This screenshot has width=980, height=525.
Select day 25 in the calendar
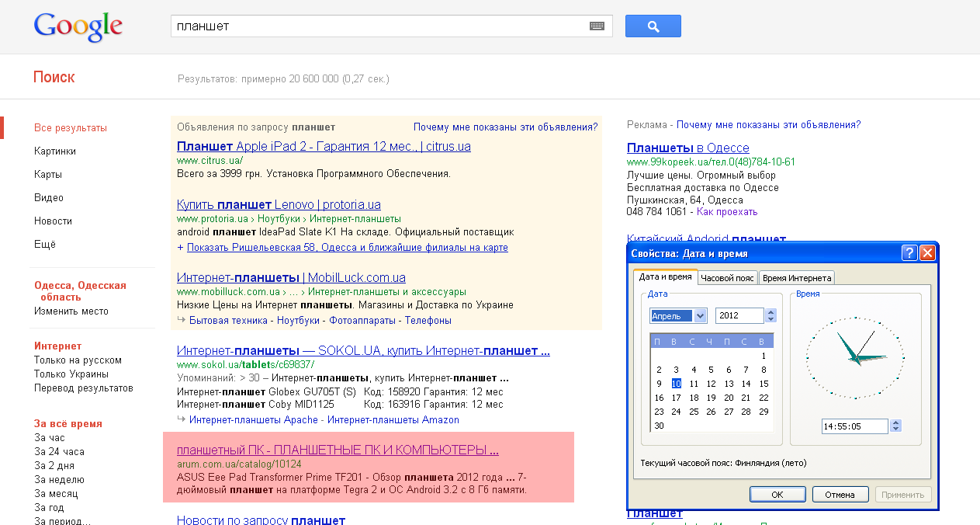pyautogui.click(x=694, y=412)
